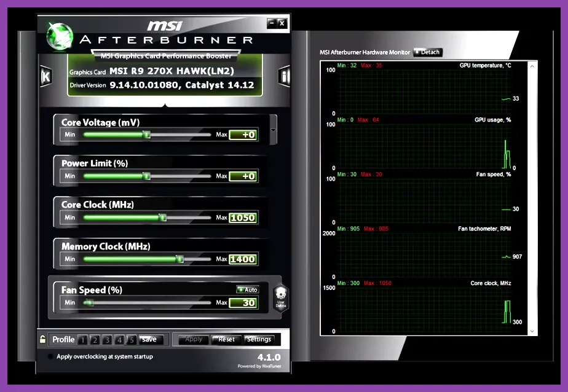Click the 'Power Limit (%)' label
Screen dimensions: 568x392
(x=95, y=163)
